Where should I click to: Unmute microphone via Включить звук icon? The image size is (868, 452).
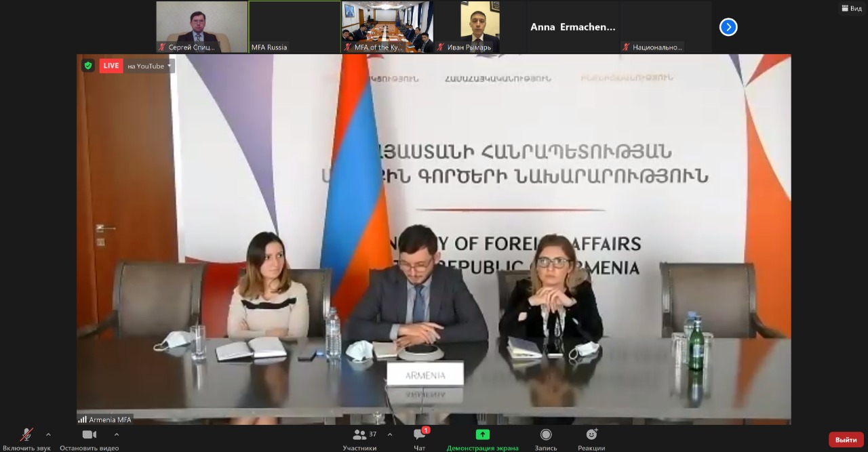pos(26,435)
